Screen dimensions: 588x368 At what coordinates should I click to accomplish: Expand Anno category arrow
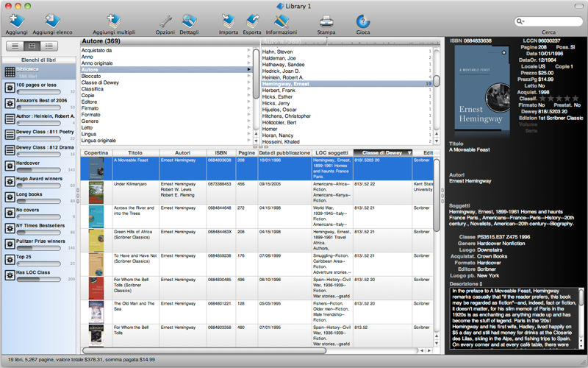click(248, 57)
